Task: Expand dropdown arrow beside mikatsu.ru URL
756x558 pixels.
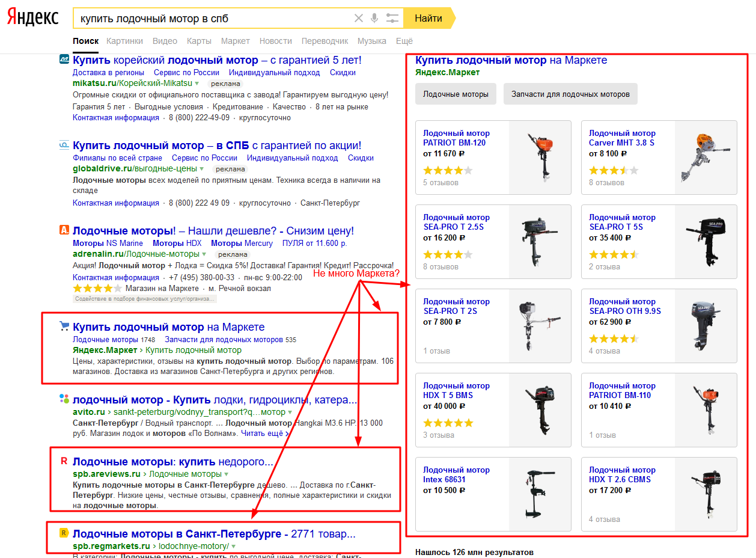Action: pos(197,84)
